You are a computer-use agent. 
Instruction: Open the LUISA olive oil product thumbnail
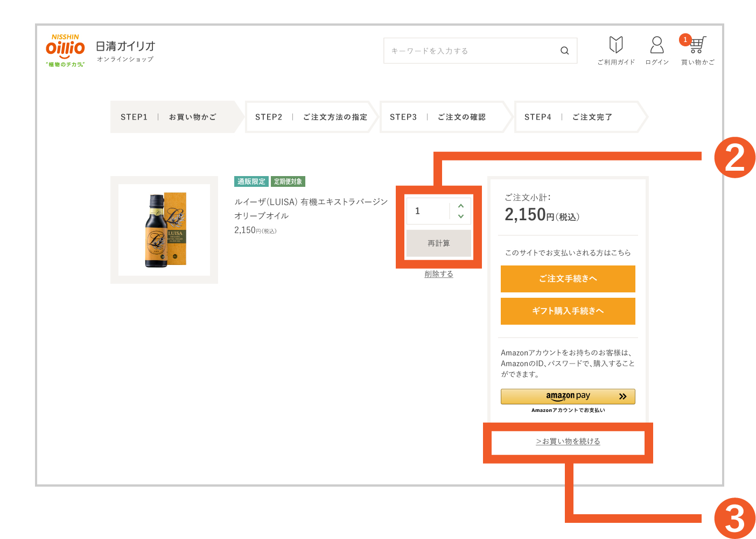tap(164, 230)
